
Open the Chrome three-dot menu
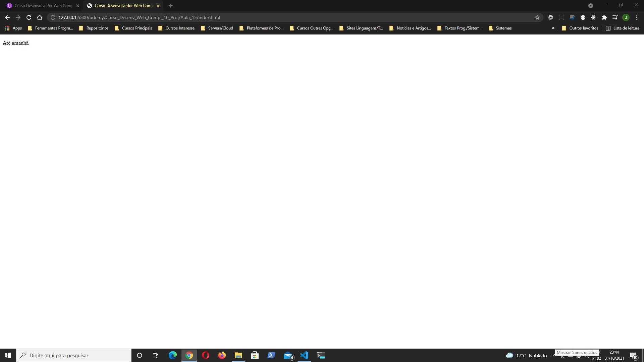coord(637,17)
